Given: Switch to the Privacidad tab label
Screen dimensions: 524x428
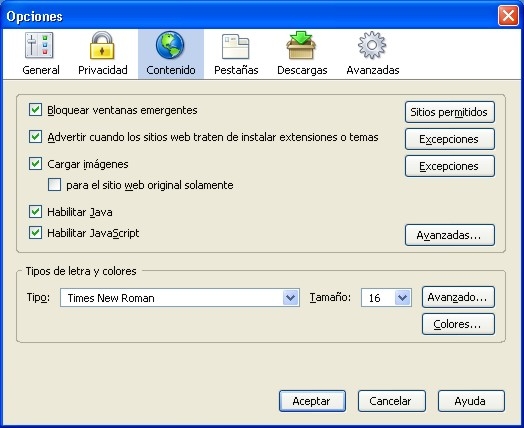Looking at the screenshot, I should point(103,70).
